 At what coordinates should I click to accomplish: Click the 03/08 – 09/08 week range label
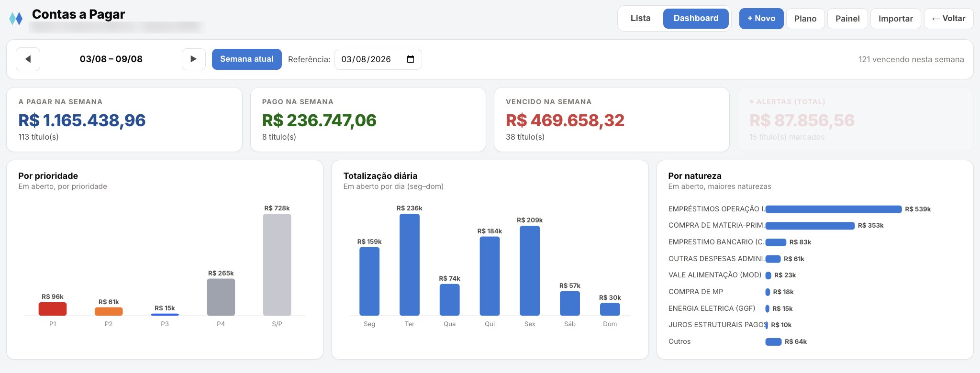pyautogui.click(x=111, y=59)
